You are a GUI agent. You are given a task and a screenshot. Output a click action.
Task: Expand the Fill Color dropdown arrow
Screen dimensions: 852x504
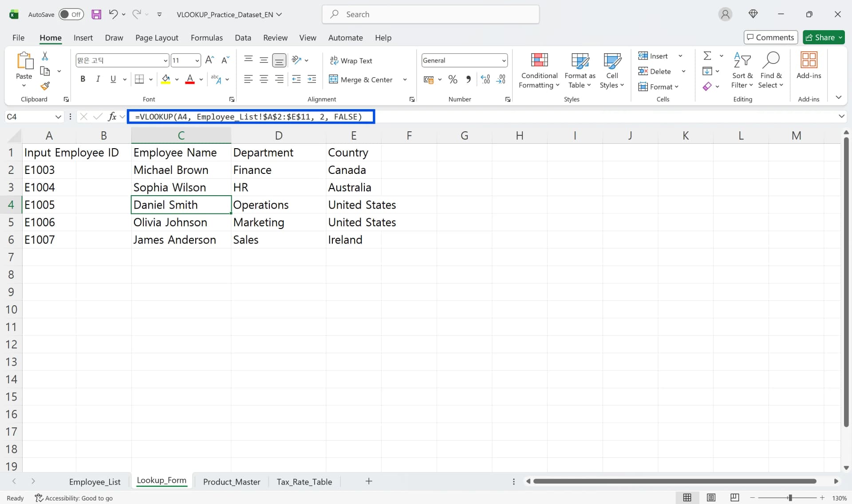point(177,79)
